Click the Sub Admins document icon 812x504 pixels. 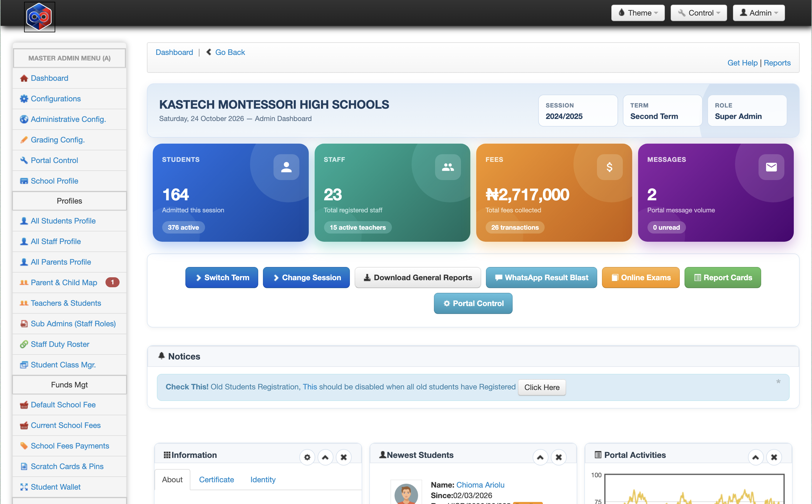click(x=24, y=324)
